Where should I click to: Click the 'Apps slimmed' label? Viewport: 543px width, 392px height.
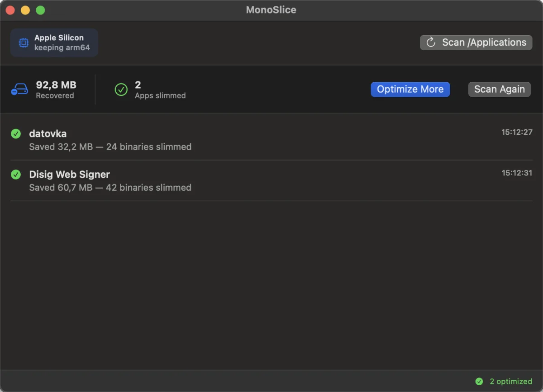(160, 95)
